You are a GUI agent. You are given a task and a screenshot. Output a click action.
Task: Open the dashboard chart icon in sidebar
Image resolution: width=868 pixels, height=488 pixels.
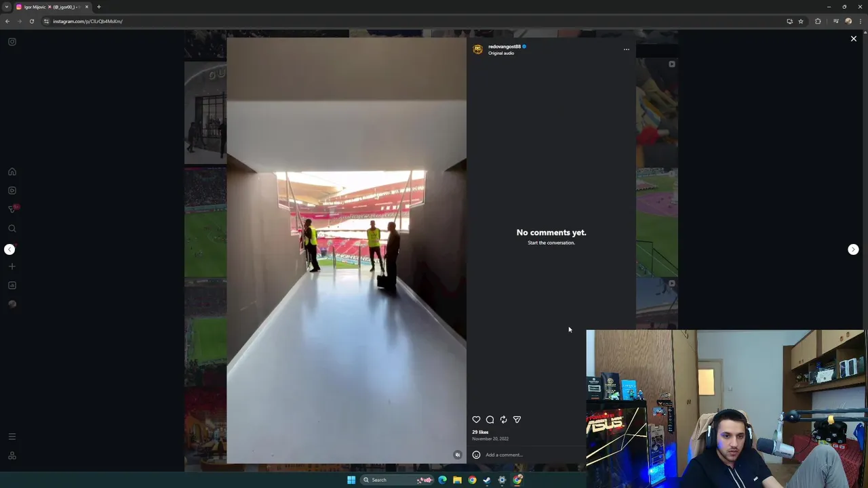(x=12, y=285)
